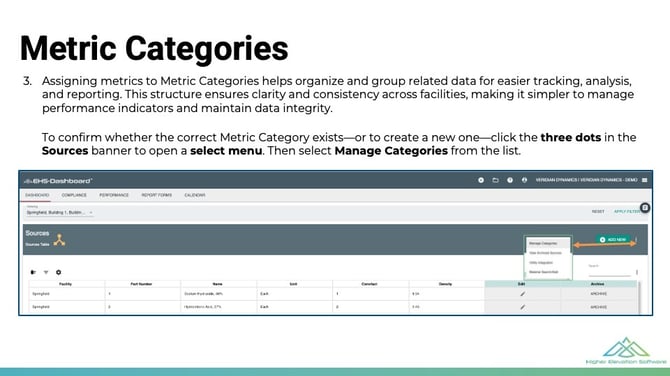Click the Sources Table subtitle
This screenshot has width=670, height=376.
38,244
